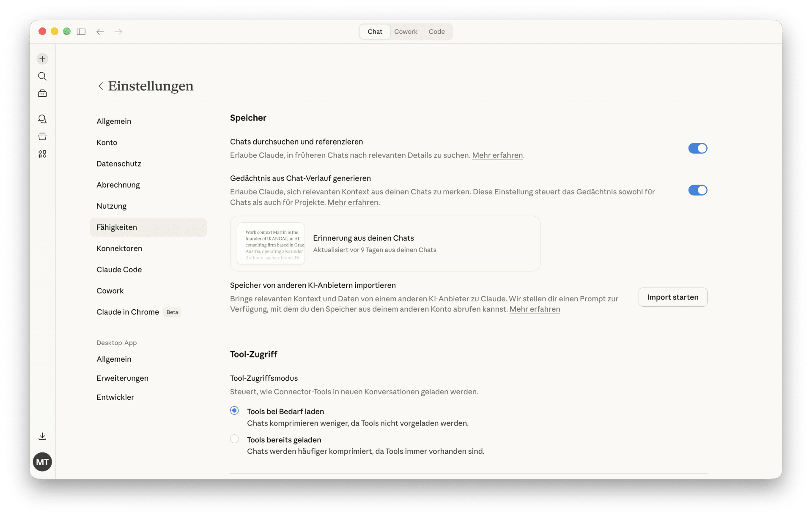812x518 pixels.
Task: Click the artifacts shapes icon in sidebar
Action: point(42,154)
